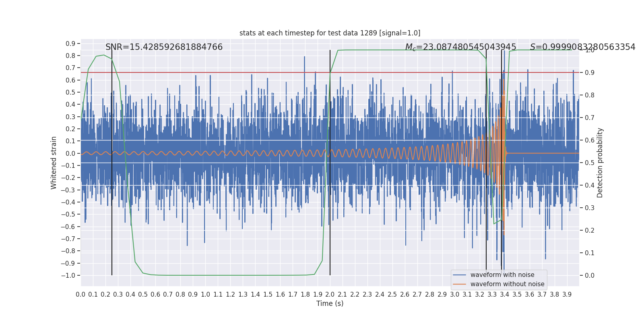Select 'waveform with noise' legend entry
Viewport: 644px width, 322px height.
pyautogui.click(x=502, y=275)
